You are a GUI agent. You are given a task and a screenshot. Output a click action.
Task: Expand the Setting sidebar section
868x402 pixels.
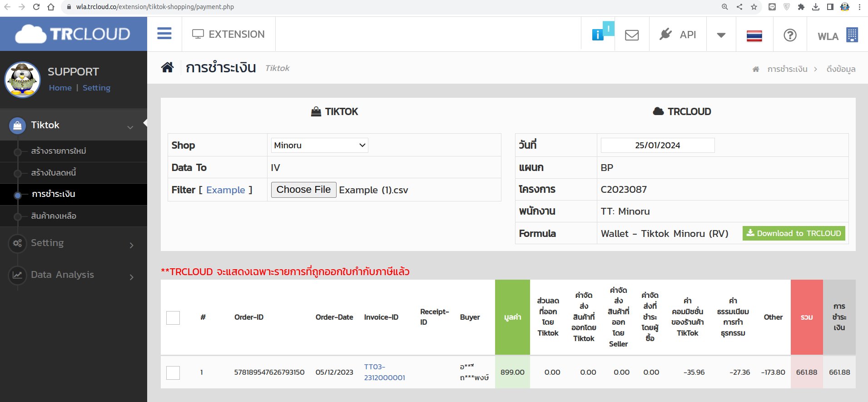click(74, 243)
